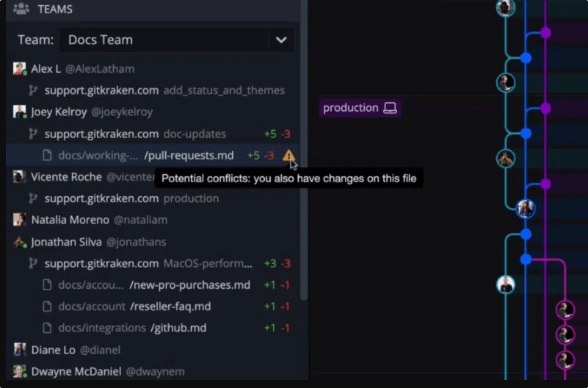The width and height of the screenshot is (588, 388).
Task: Click file icon beside github.md
Action: point(47,328)
